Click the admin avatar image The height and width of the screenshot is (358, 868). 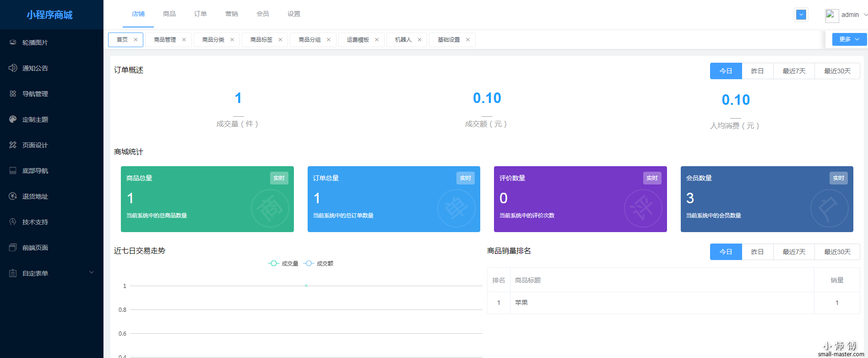832,15
